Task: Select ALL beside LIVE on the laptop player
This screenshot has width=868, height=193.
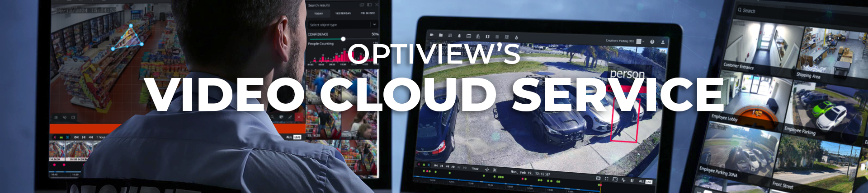Action: pos(641,181)
